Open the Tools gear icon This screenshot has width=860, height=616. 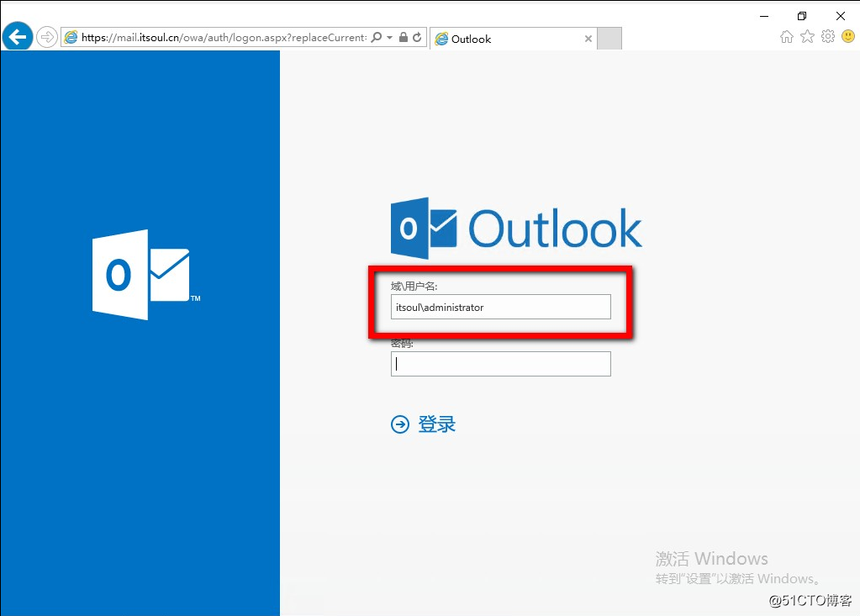pos(828,37)
